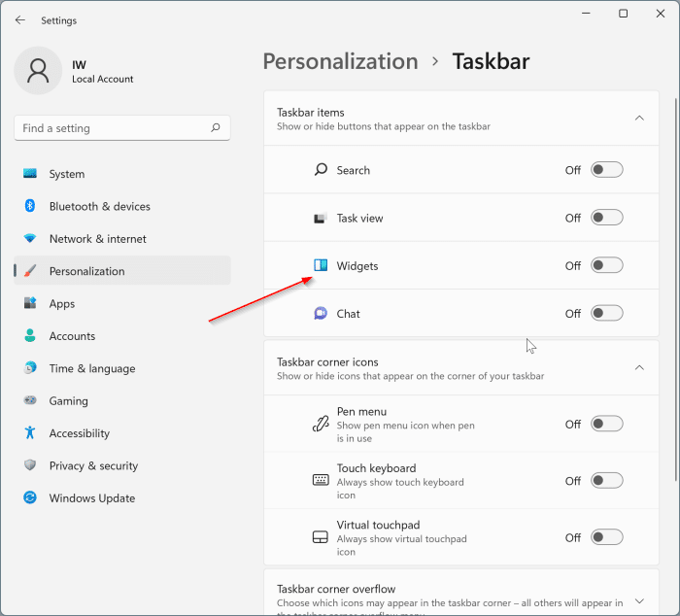Open Gaming settings
680x616 pixels.
tap(122, 400)
